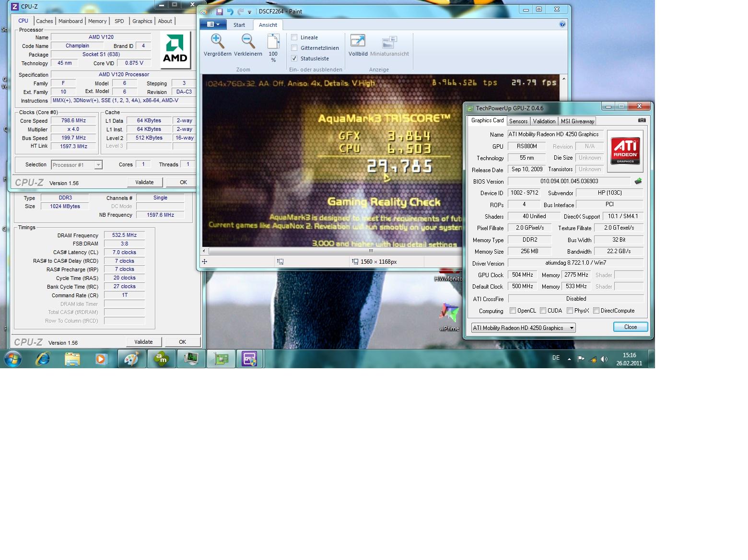The image size is (748, 560).
Task: Click the Verkleinern zoom-out icon in Paint
Action: click(248, 41)
